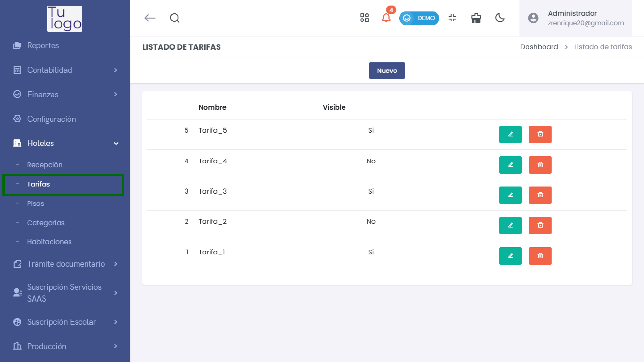Click the exit fullscreen icon
The image size is (644, 362).
452,18
